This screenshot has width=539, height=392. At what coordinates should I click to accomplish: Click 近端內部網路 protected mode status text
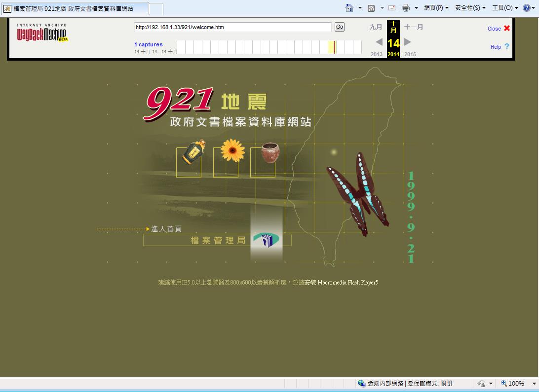click(410, 384)
